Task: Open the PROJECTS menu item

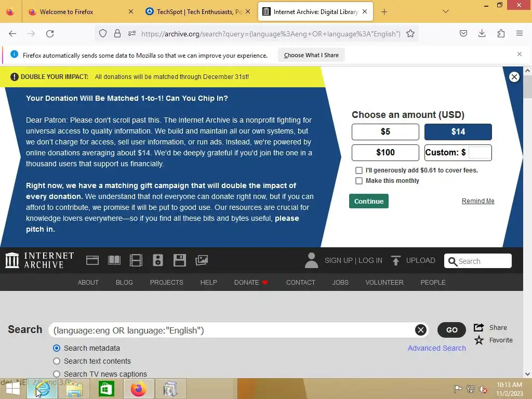Action: point(167,282)
